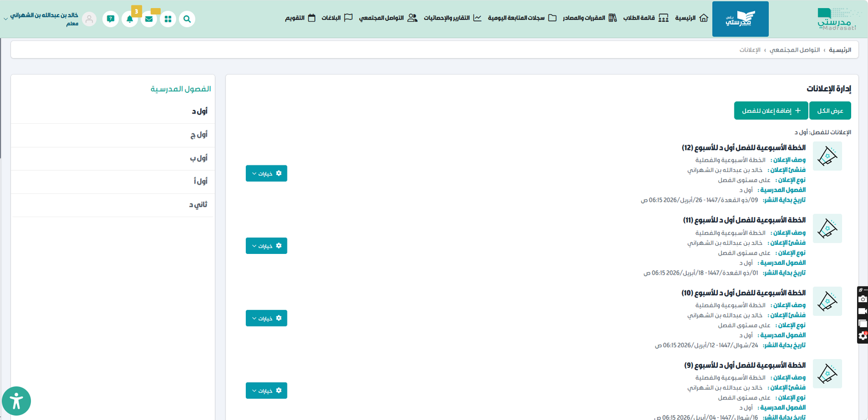Open البلاغات menu item
Image resolution: width=868 pixels, height=420 pixels.
pyautogui.click(x=337, y=18)
